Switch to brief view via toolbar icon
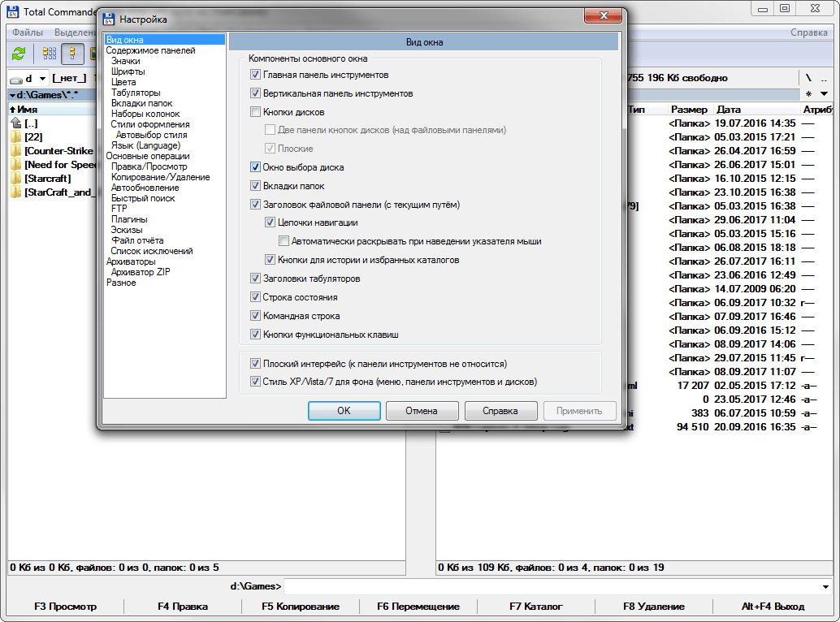The width and height of the screenshot is (840, 622). pyautogui.click(x=50, y=54)
